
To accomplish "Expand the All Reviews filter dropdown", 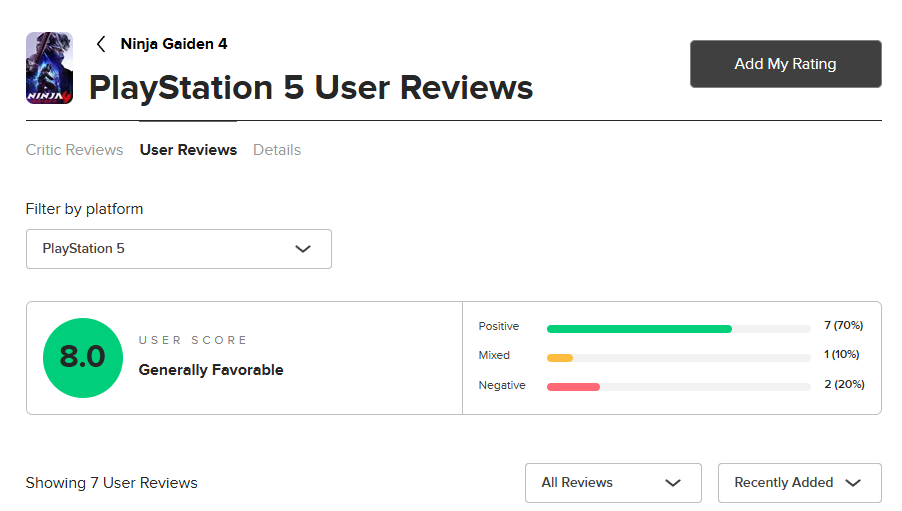I will point(612,483).
